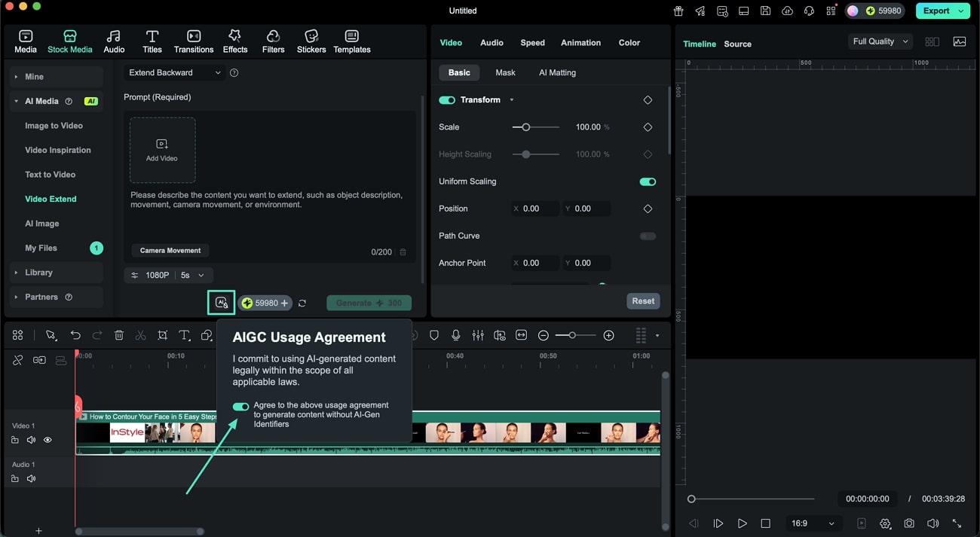Enable the Path Curve toggle
Screen dimensions: 980x537
pyautogui.click(x=647, y=236)
